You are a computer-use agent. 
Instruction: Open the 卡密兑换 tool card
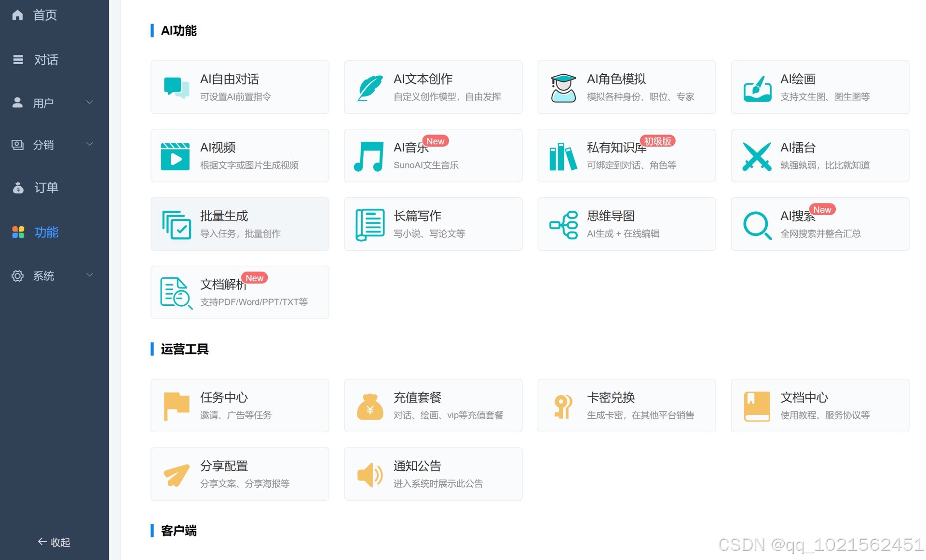pos(626,405)
